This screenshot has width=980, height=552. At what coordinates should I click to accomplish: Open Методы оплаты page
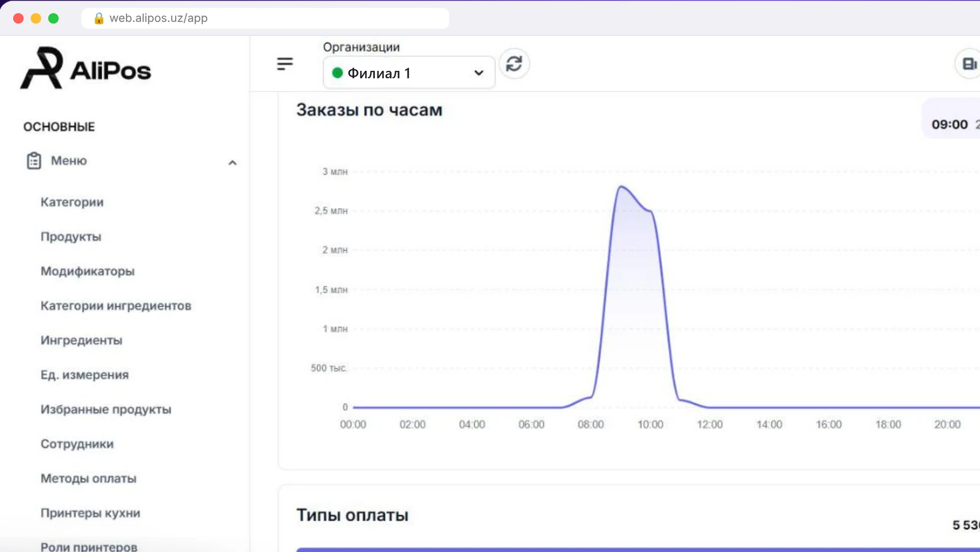pyautogui.click(x=88, y=479)
